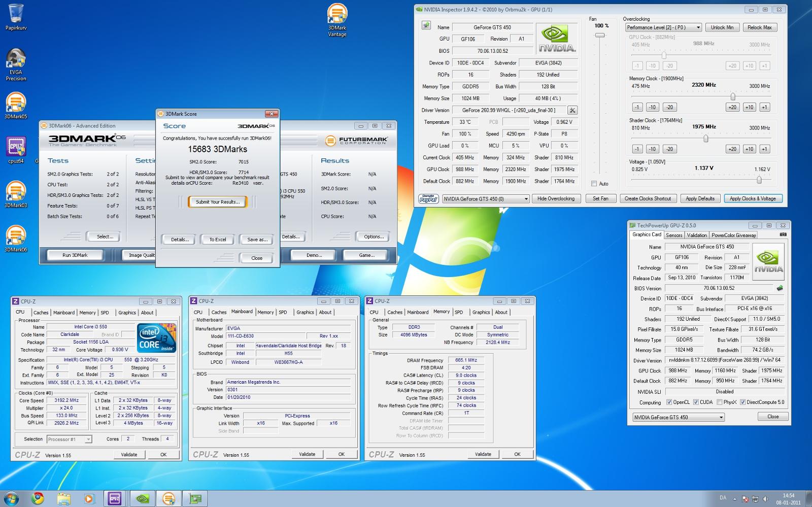Click Apply Clocks & Voltage button

pyautogui.click(x=753, y=199)
